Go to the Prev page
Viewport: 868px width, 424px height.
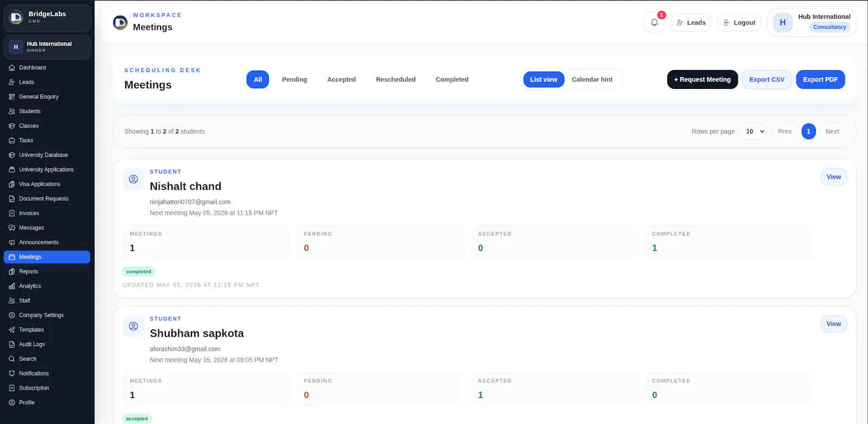(x=784, y=132)
